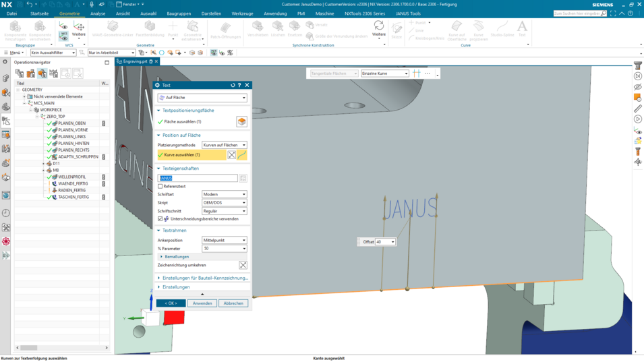Viewport: 644px width, 362px height.
Task: Open Nur in Arbeitsteil dropdown
Action: [x=112, y=53]
